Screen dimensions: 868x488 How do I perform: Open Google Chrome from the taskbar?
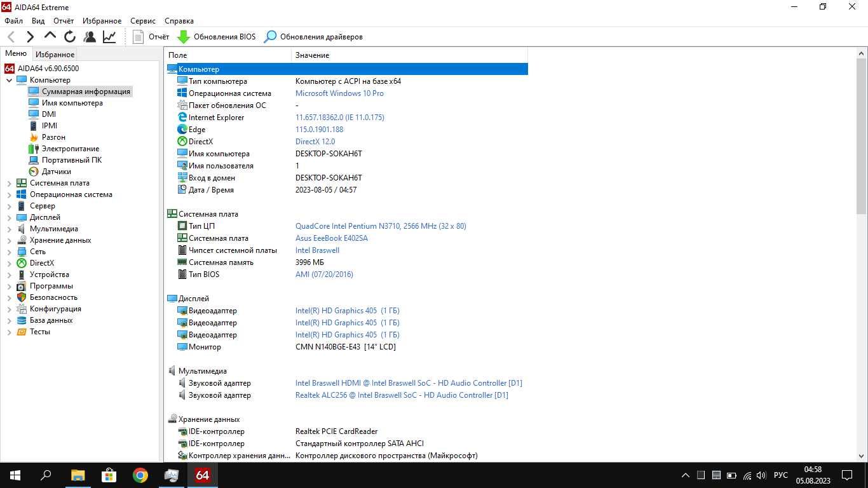coord(140,475)
